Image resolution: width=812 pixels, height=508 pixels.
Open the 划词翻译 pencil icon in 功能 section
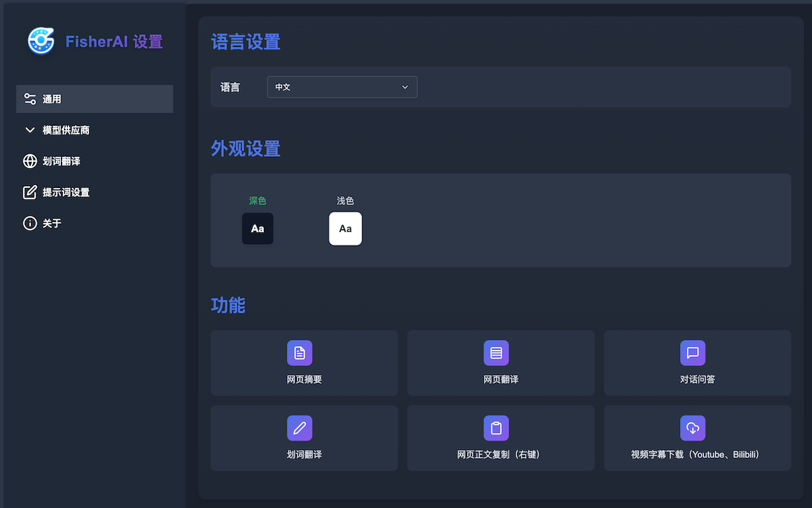(299, 428)
